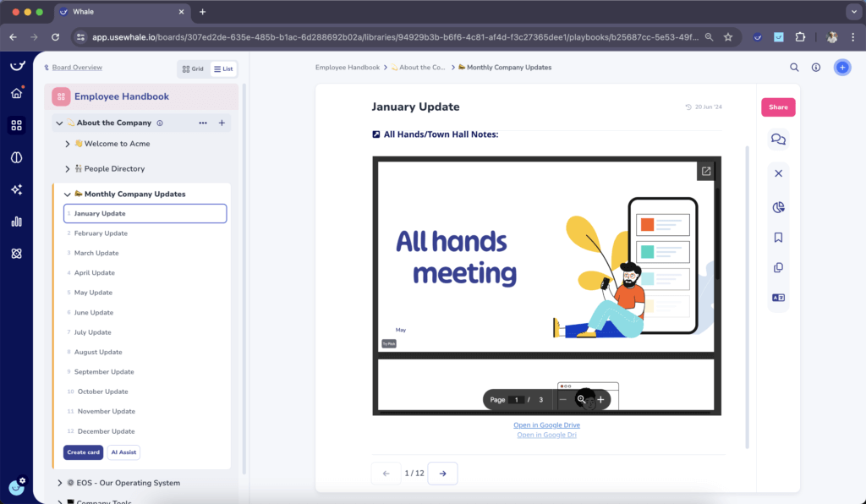Expand the People Directory section
Screen dimensions: 866x504
[69, 168]
